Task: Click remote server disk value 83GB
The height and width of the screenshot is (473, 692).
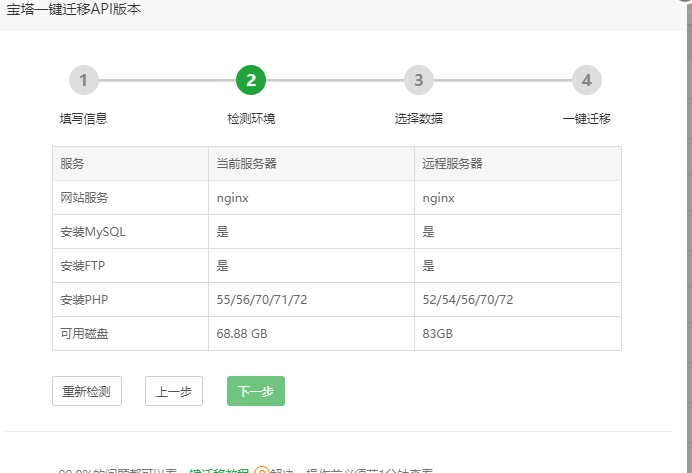Action: 438,334
